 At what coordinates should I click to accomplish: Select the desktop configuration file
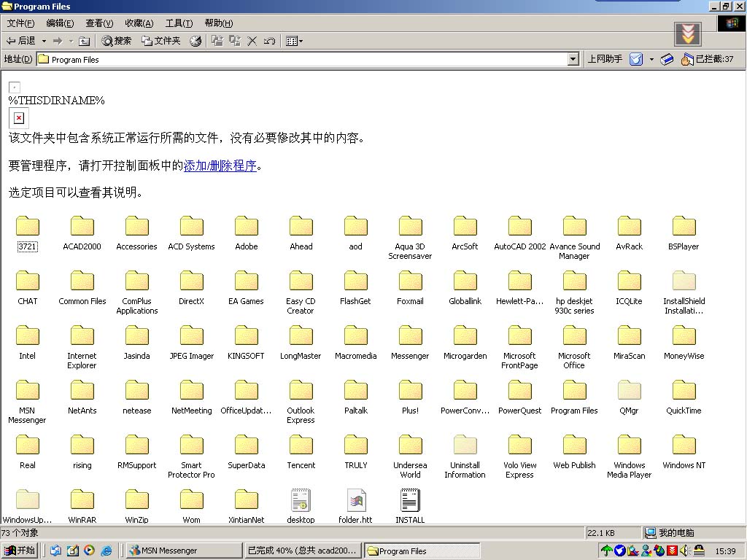301,507
